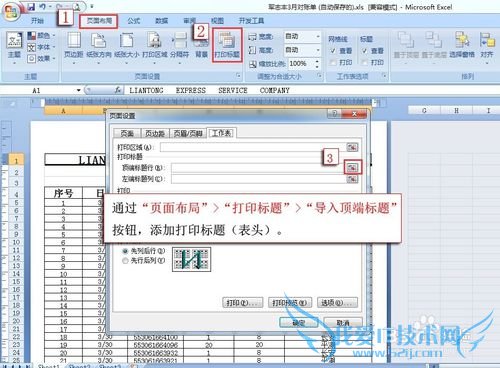Click the 选项 options button

click(337, 303)
